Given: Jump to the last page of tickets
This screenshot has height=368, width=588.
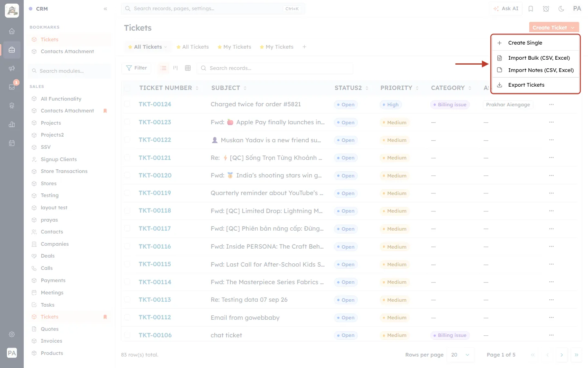Looking at the screenshot, I should coord(576,355).
